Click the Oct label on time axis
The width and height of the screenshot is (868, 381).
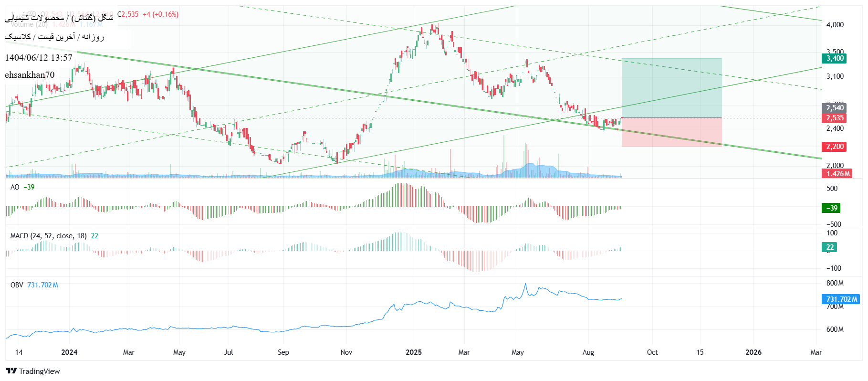[x=652, y=352]
